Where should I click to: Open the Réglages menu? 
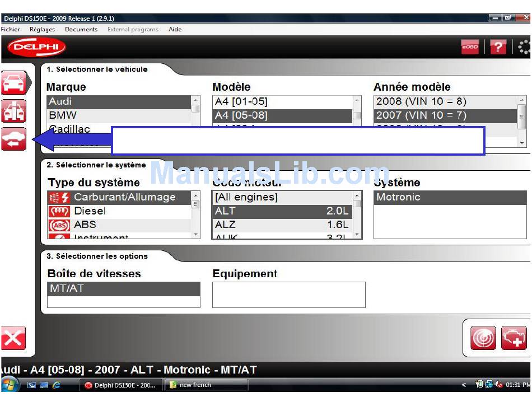click(42, 30)
